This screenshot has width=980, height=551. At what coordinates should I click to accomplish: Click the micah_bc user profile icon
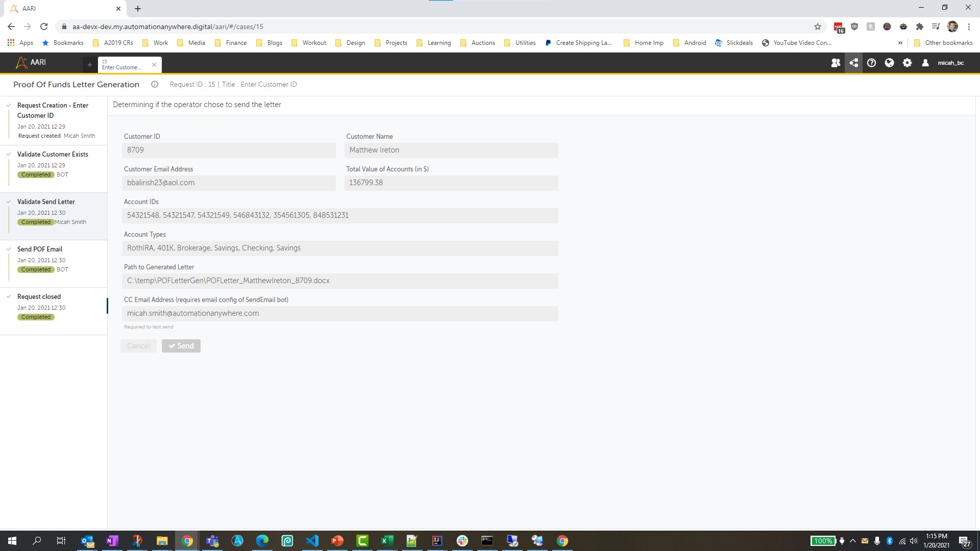[x=925, y=63]
